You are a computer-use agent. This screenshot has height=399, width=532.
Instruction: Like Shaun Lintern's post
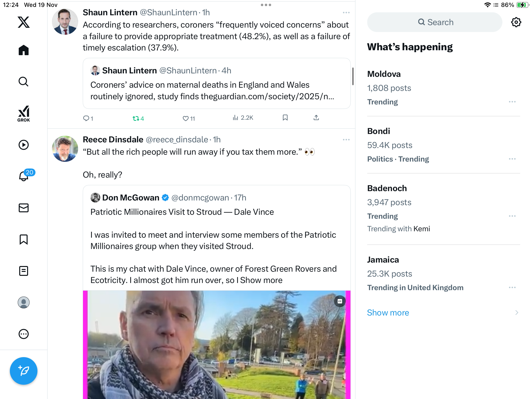tap(186, 118)
